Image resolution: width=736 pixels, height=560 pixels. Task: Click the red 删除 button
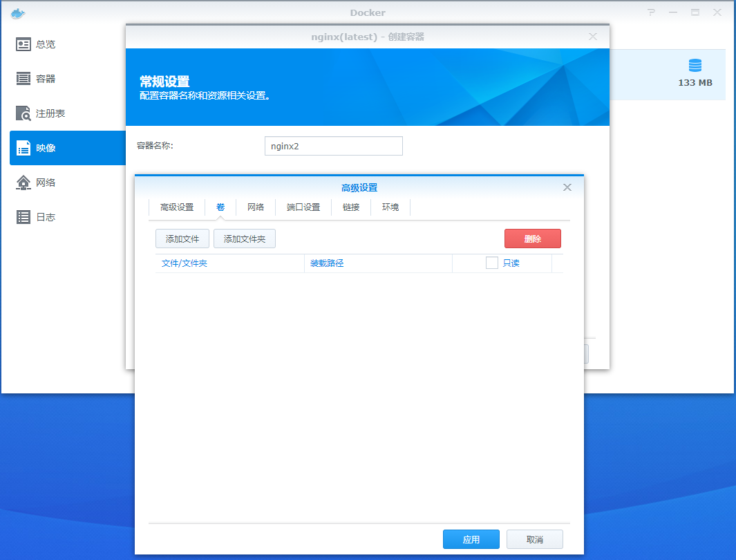[x=532, y=238]
